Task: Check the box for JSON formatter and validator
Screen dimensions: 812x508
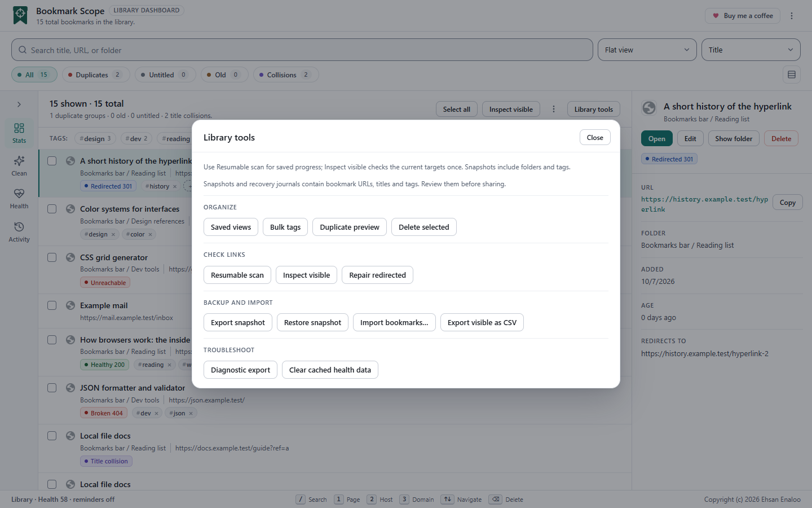Action: (52, 388)
